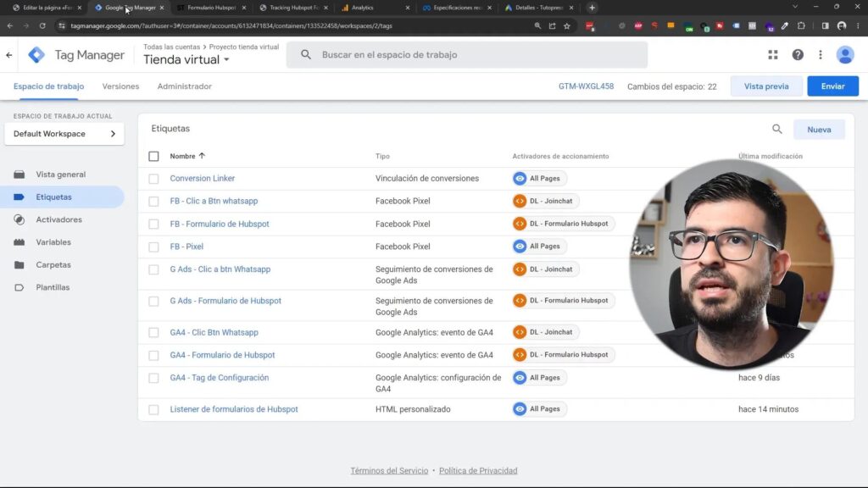The width and height of the screenshot is (868, 488).
Task: Open Activadores in the sidebar
Action: coord(58,219)
